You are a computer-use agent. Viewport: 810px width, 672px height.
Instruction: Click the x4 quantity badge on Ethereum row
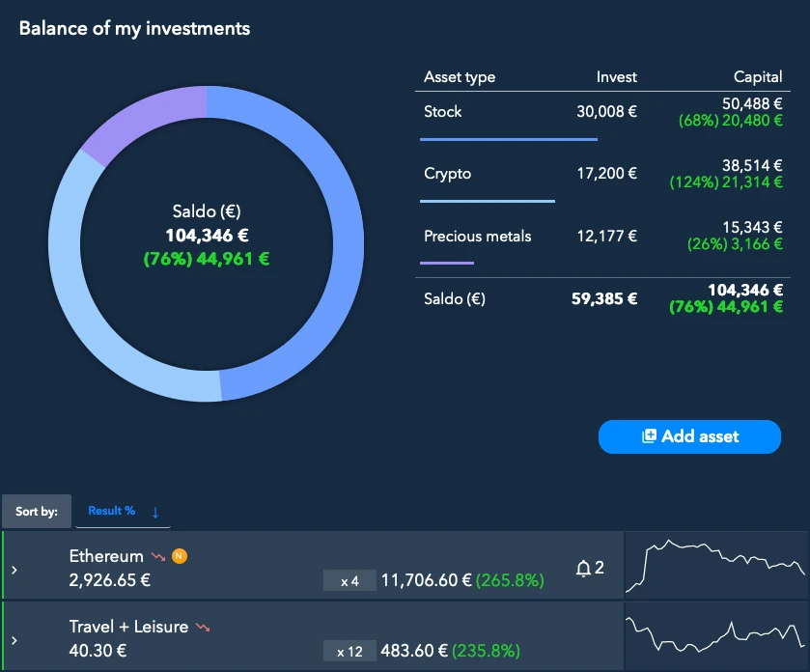tap(349, 579)
